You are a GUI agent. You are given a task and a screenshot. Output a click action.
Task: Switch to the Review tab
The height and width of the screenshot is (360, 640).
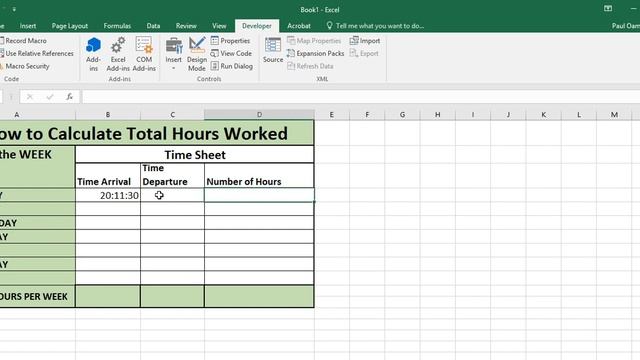coord(186,26)
